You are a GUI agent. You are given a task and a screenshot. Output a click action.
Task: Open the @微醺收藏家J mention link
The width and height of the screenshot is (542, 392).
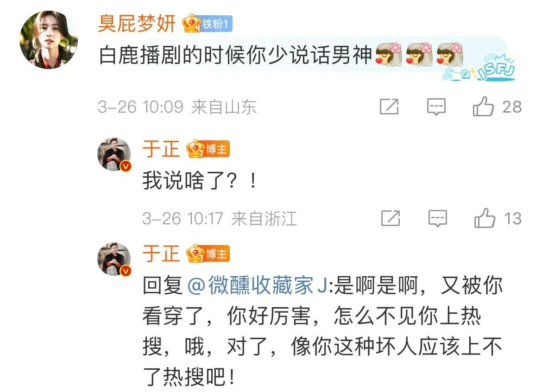point(258,285)
